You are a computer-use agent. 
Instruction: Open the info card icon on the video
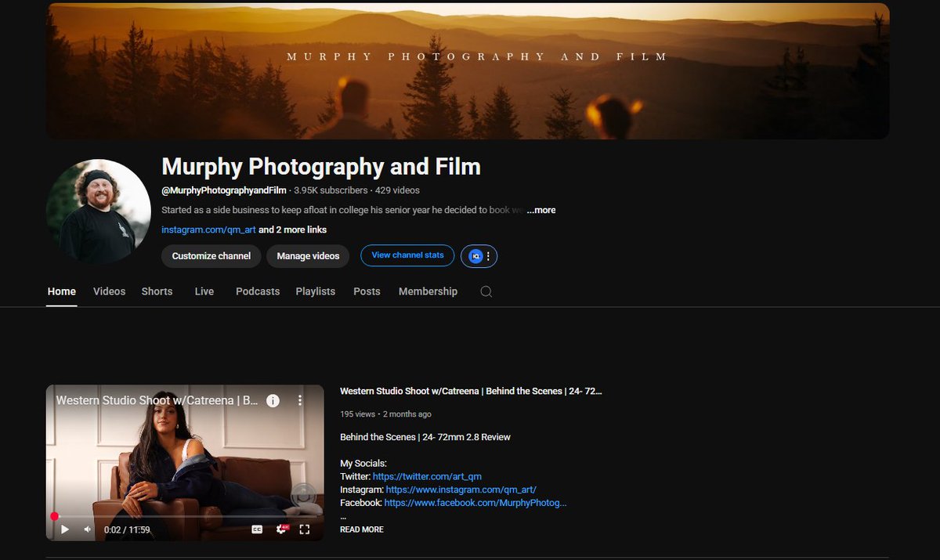pos(273,400)
